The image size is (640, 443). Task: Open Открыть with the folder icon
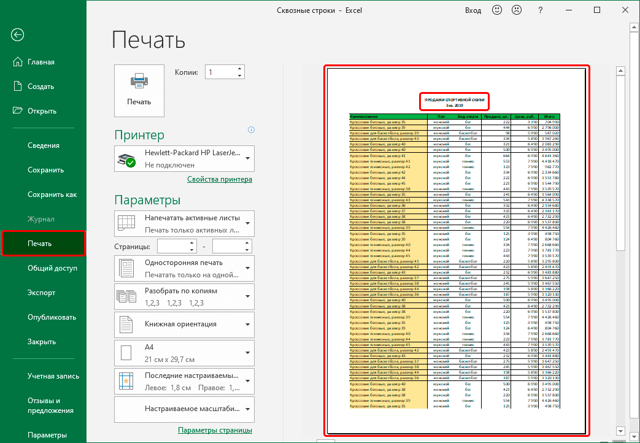point(34,111)
